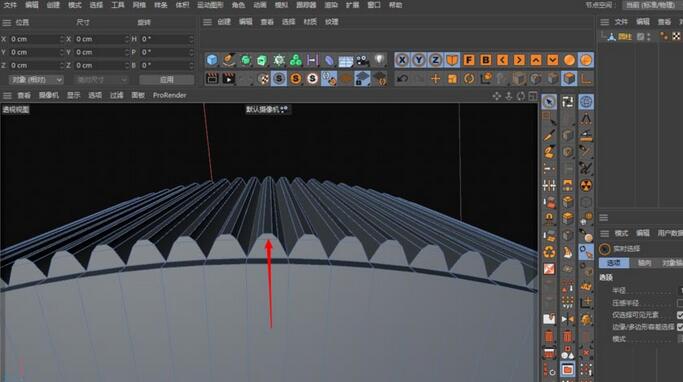Click the recycle arrows icon in palette

click(549, 252)
